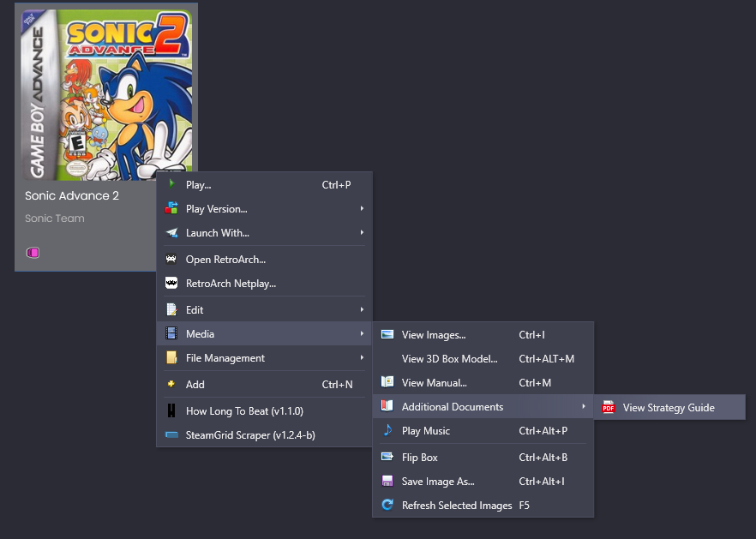The width and height of the screenshot is (756, 539).
Task: Choose Save Image As... entry
Action: coord(483,481)
